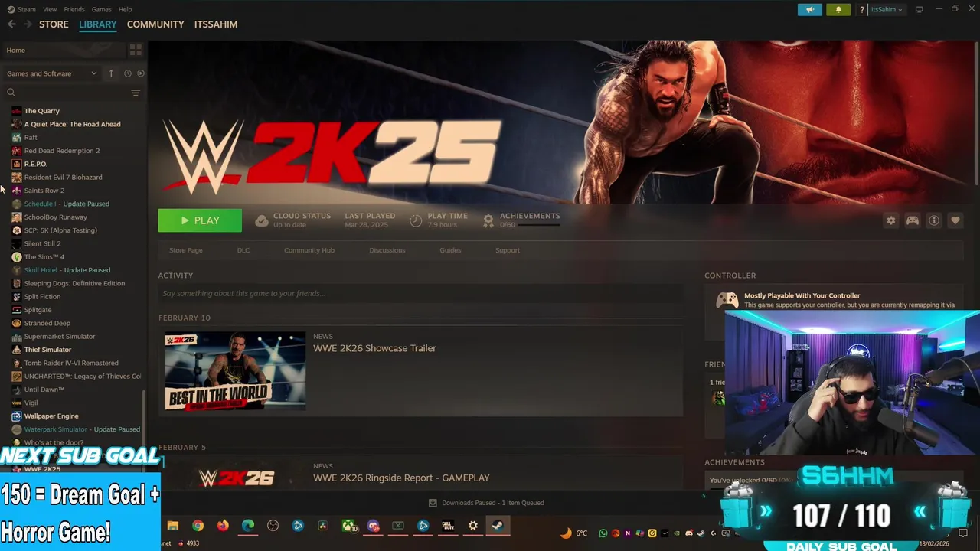Open the game info icon

(934, 220)
